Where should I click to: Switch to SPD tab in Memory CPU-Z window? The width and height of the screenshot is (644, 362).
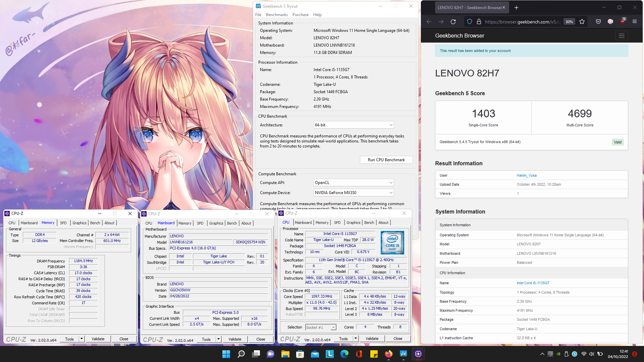click(x=63, y=223)
